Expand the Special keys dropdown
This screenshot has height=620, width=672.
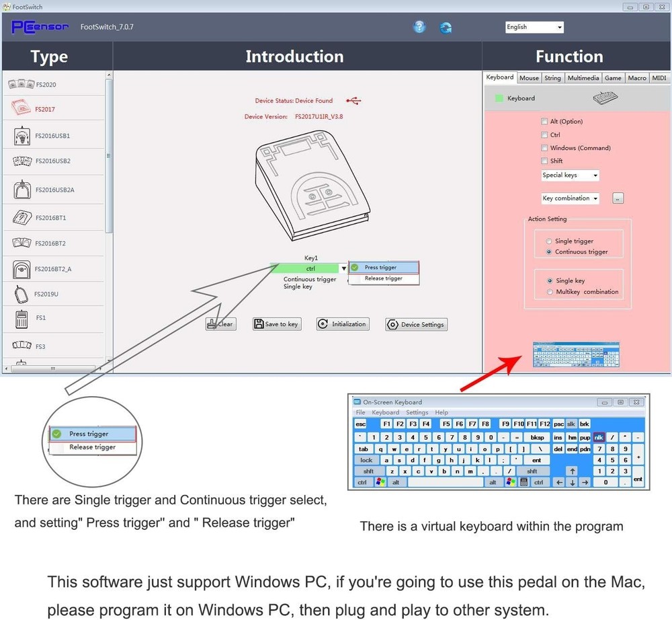pyautogui.click(x=570, y=175)
